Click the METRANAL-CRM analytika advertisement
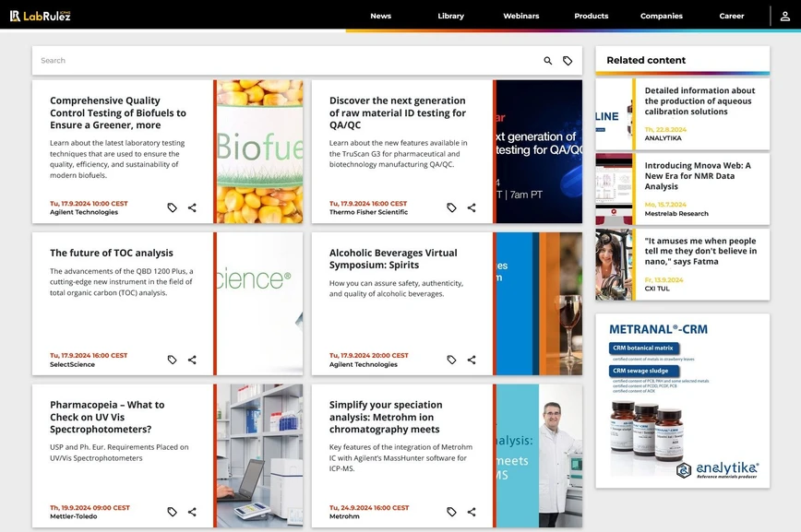 (x=683, y=401)
